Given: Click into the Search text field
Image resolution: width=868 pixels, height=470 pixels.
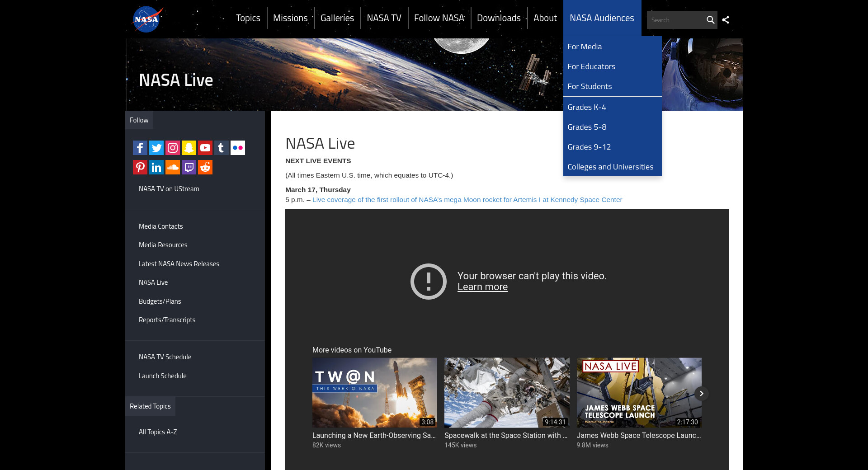Looking at the screenshot, I should pyautogui.click(x=676, y=20).
